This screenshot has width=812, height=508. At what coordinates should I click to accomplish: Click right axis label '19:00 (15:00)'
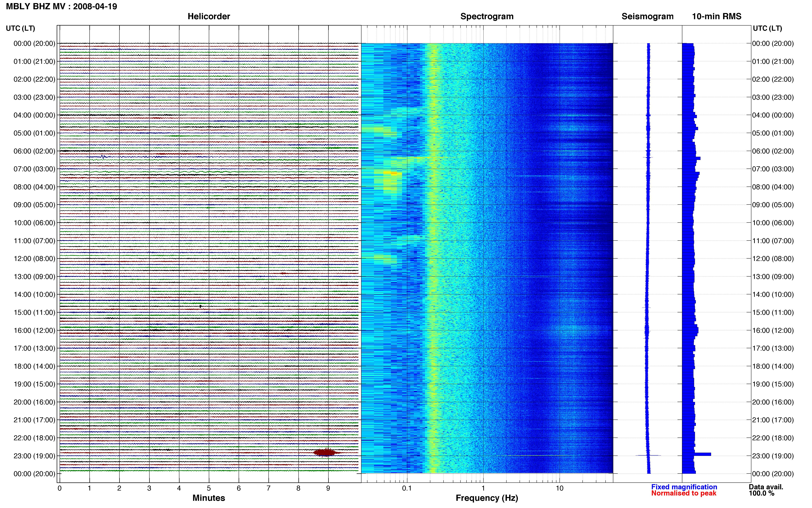point(773,384)
